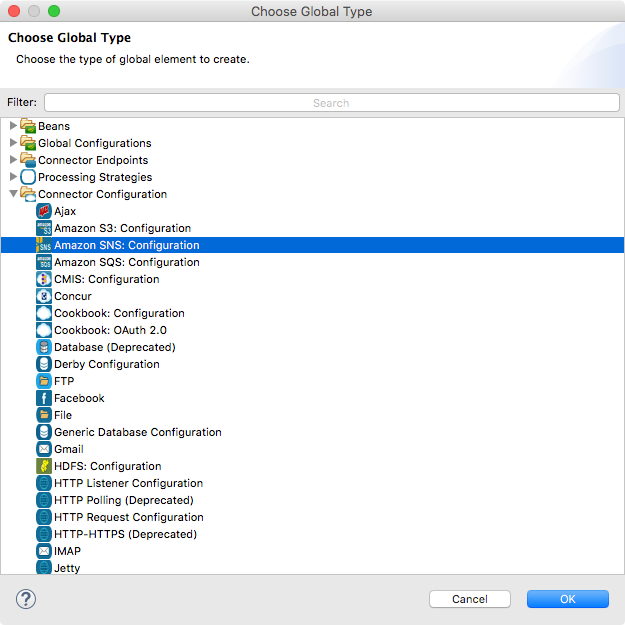Click the FTP folder icon
The image size is (625, 625).
[44, 381]
